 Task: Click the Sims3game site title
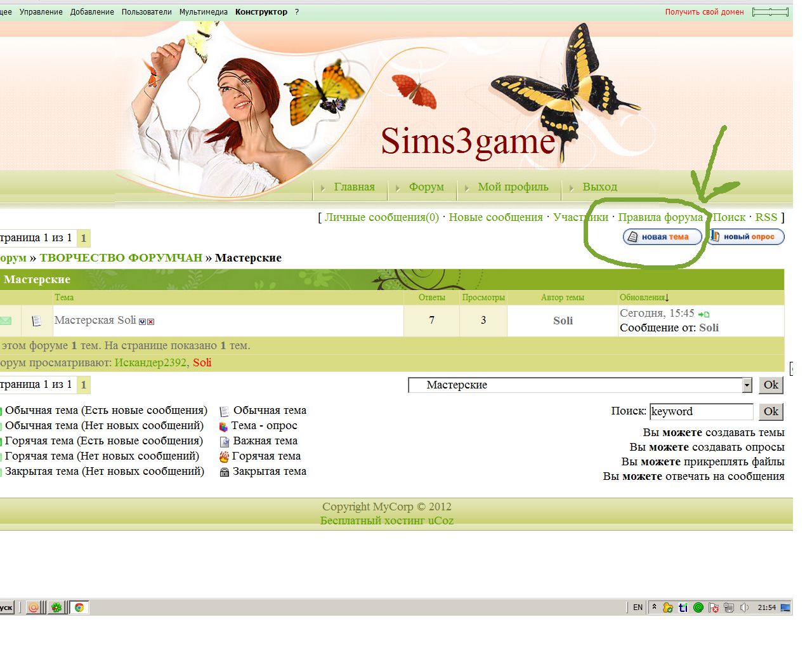coord(468,141)
